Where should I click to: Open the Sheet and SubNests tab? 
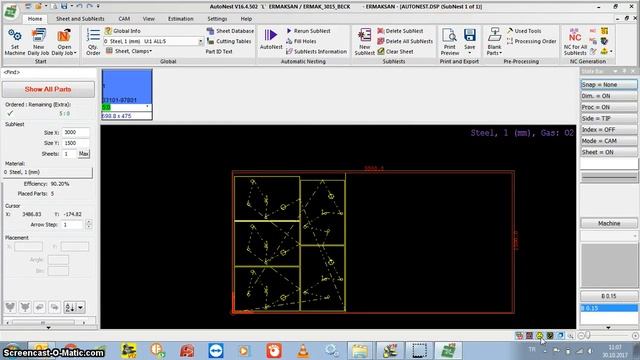(x=80, y=19)
